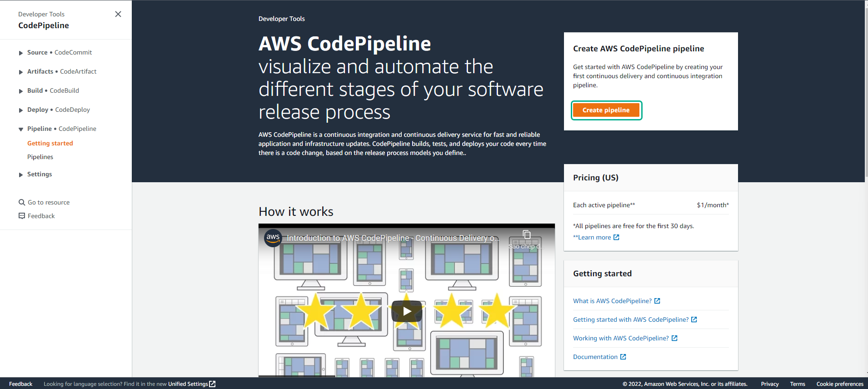Open the Pipelines page

tap(40, 157)
